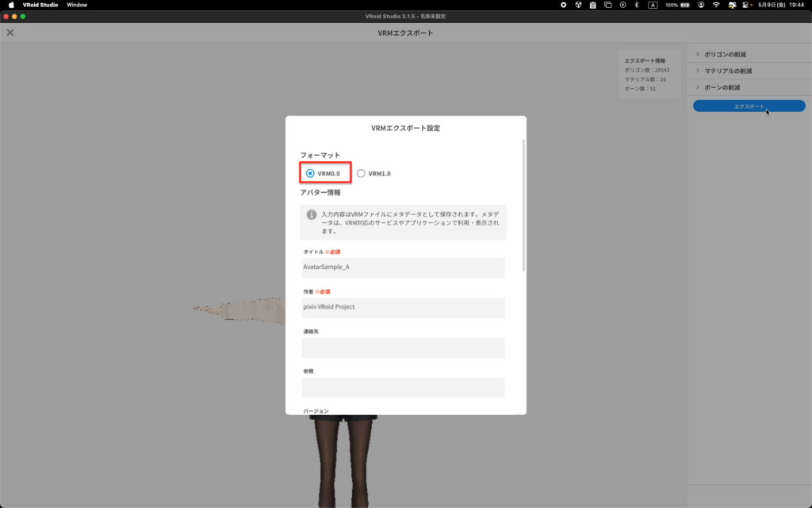Click the overlapping windows menu bar icon
The height and width of the screenshot is (508, 812).
[x=608, y=5]
